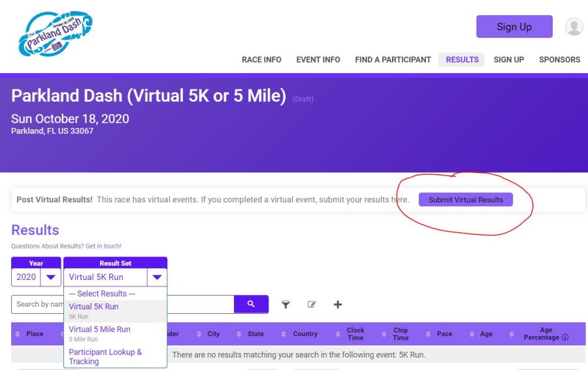Open the RESULTS menu item
The height and width of the screenshot is (370, 588).
coord(462,59)
